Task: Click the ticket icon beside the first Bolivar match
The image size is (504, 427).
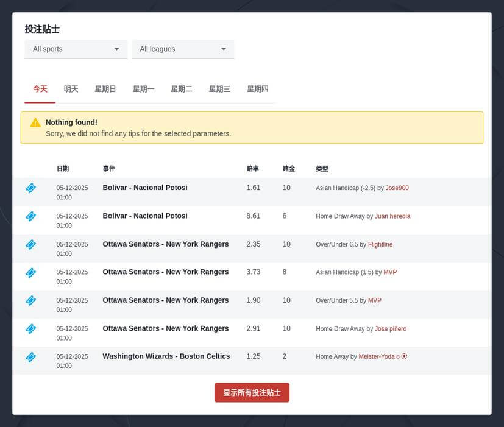Action: click(30, 188)
